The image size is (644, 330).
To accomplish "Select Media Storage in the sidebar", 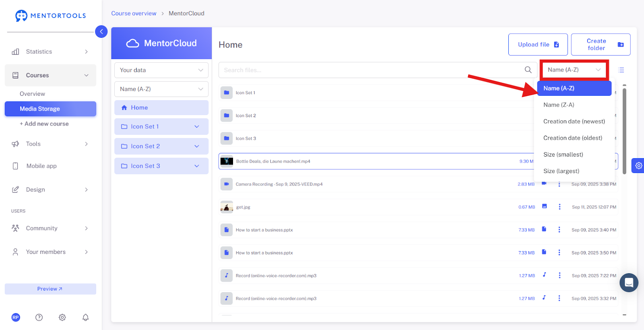I will [x=50, y=109].
